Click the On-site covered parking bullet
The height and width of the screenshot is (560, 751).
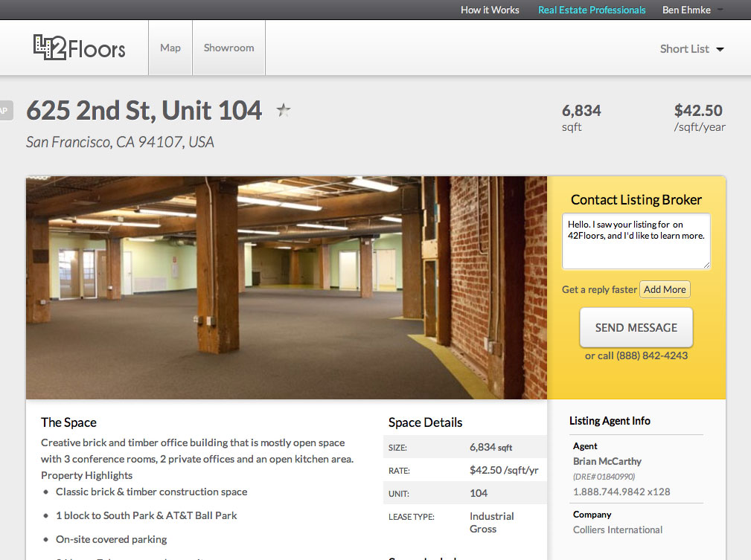click(x=111, y=539)
